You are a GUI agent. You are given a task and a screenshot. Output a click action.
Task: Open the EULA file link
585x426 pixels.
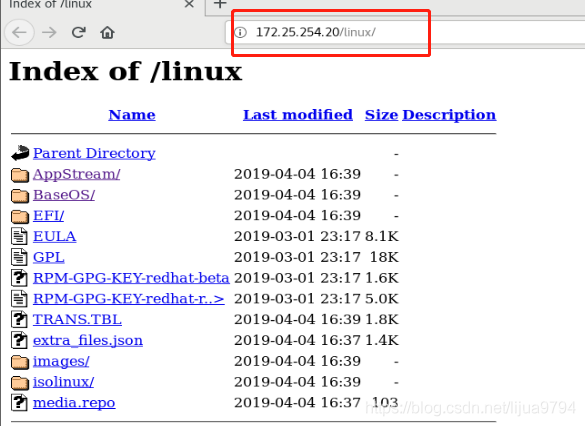pos(54,236)
